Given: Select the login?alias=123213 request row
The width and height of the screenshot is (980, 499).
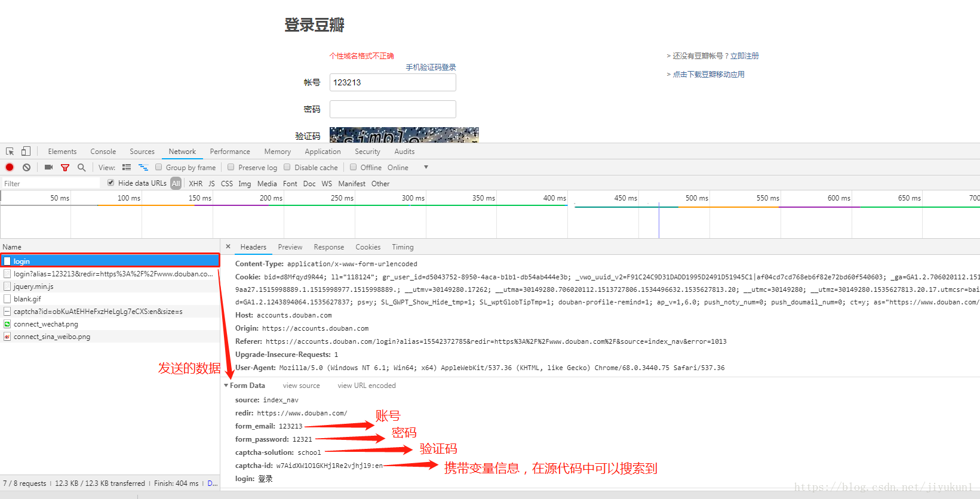Looking at the screenshot, I should 110,274.
